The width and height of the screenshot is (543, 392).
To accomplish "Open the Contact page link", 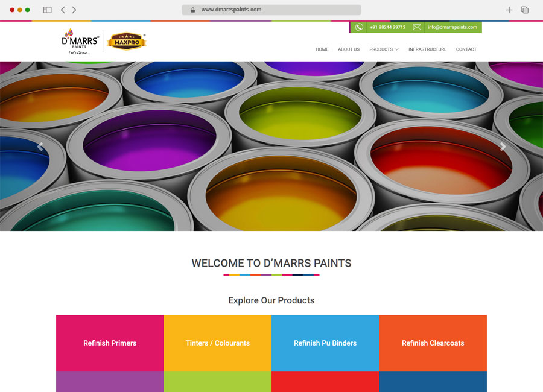I will 466,49.
